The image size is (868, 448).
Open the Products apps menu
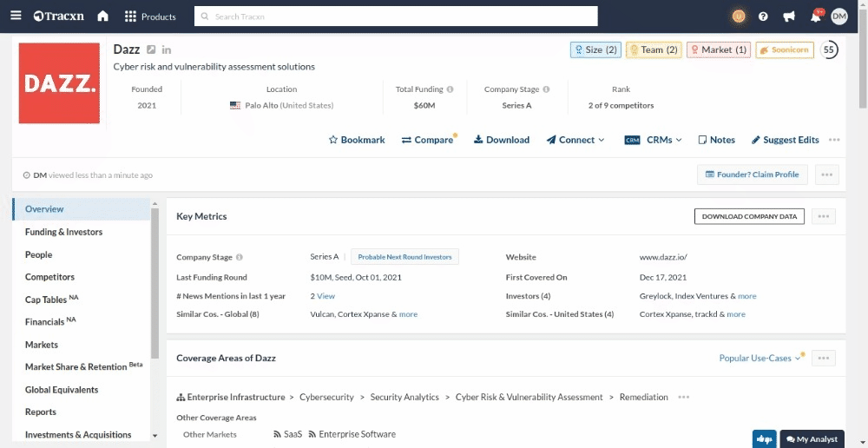149,16
